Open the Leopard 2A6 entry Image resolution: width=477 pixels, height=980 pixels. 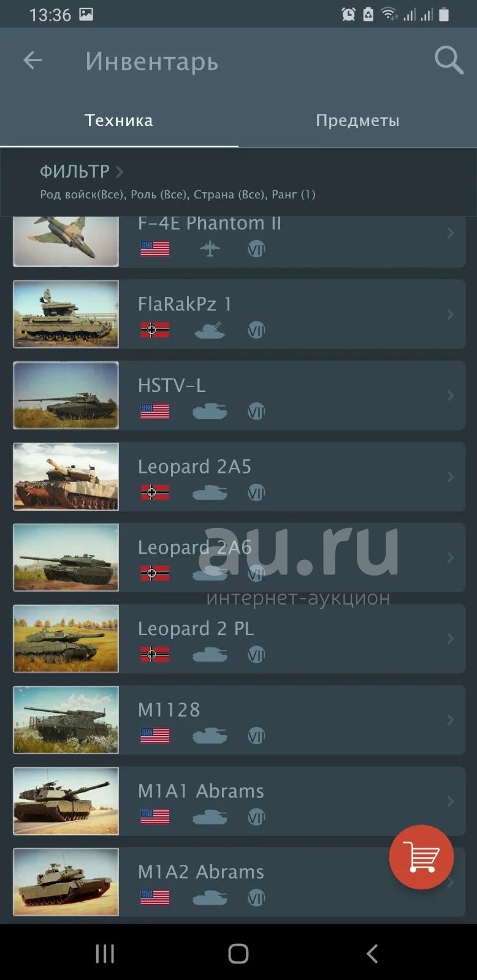[x=239, y=557]
